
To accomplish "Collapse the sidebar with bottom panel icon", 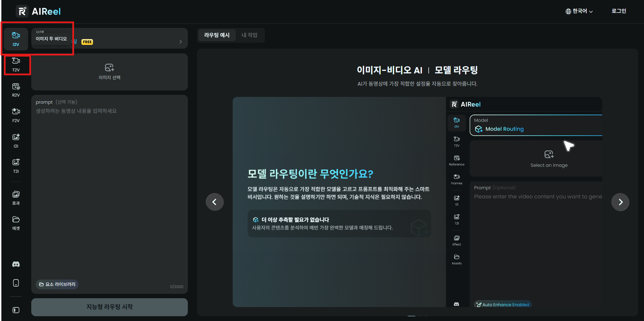I will coord(16,310).
